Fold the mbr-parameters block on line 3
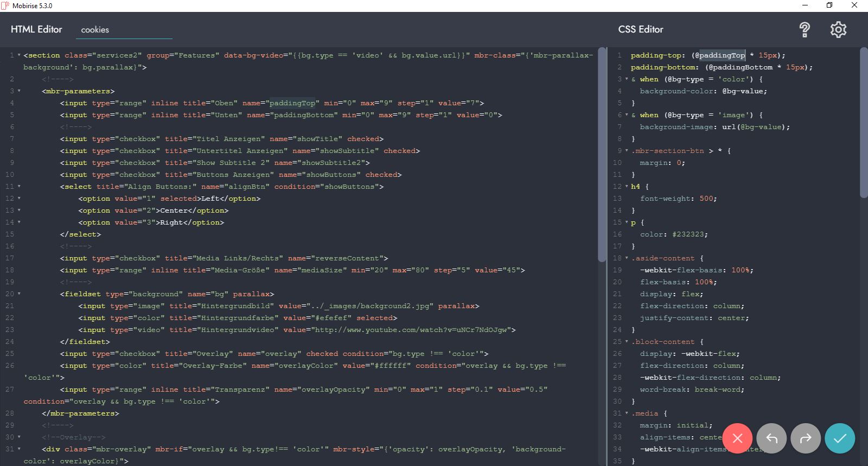Viewport: 868px width, 466px height. pyautogui.click(x=19, y=91)
